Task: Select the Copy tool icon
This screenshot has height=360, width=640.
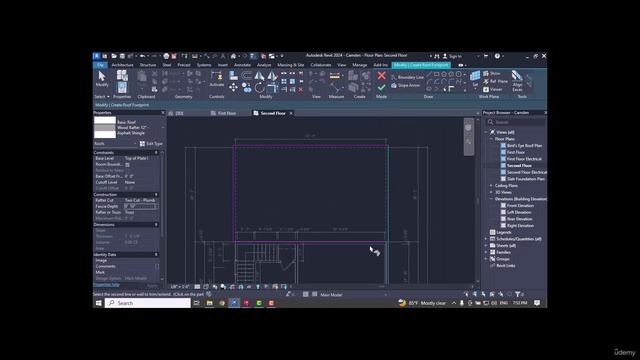Action: (x=247, y=87)
